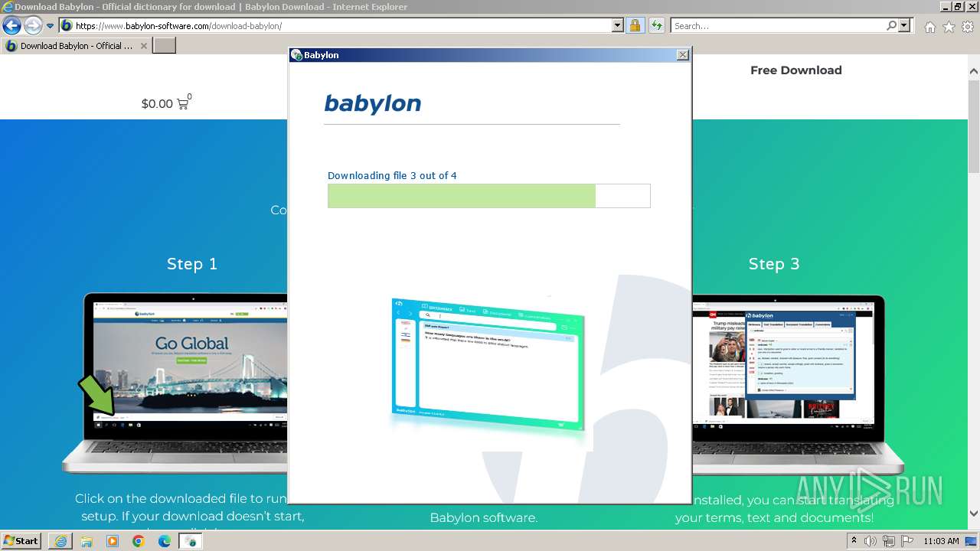The width and height of the screenshot is (980, 551).
Task: Click the page vertical scrollbar thumb
Action: tap(974, 126)
